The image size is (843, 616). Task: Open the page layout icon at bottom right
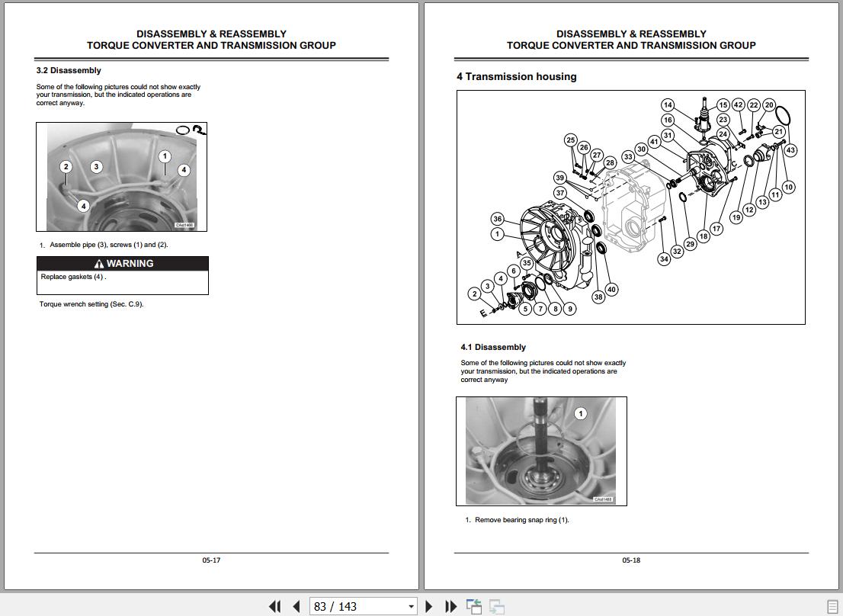(x=832, y=606)
